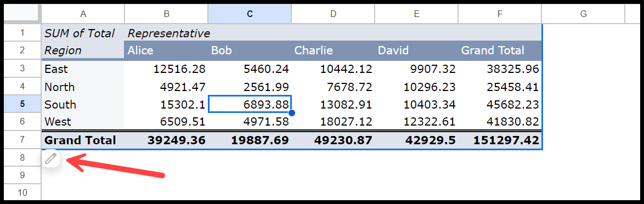This screenshot has width=644, height=204.
Task: Select cell with value 4971.58
Action: [x=250, y=122]
